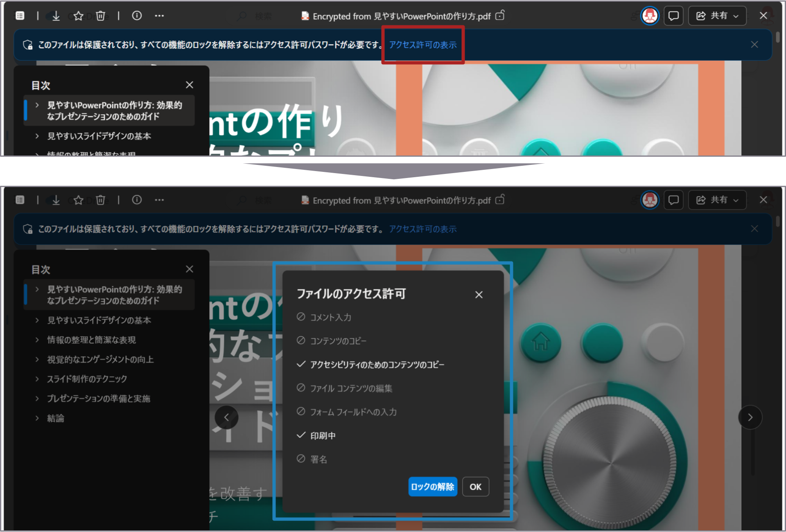Image resolution: width=786 pixels, height=532 pixels.
Task: Open the 共有 share dropdown
Action: click(717, 200)
